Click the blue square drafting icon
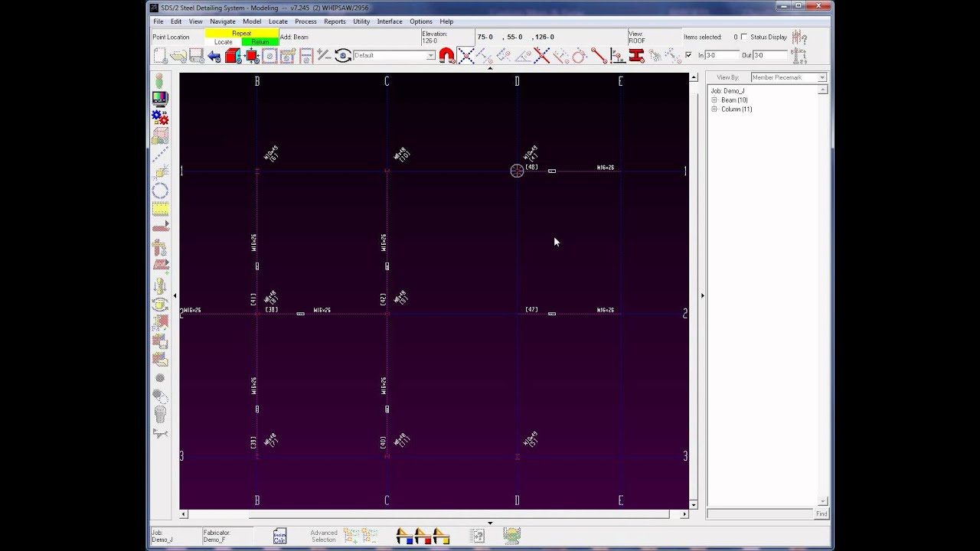The width and height of the screenshot is (980, 551). [x=404, y=536]
